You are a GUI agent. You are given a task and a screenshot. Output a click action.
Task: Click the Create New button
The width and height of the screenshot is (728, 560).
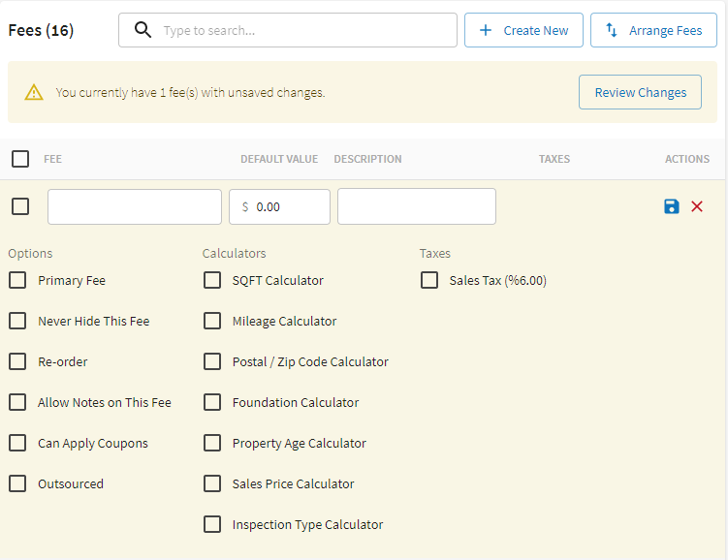coord(523,30)
